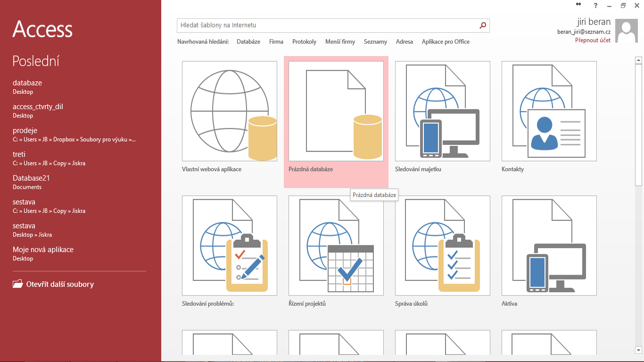Image resolution: width=644 pixels, height=362 pixels.
Task: Click scrollbar down arrow in templates list
Action: pos(638,350)
